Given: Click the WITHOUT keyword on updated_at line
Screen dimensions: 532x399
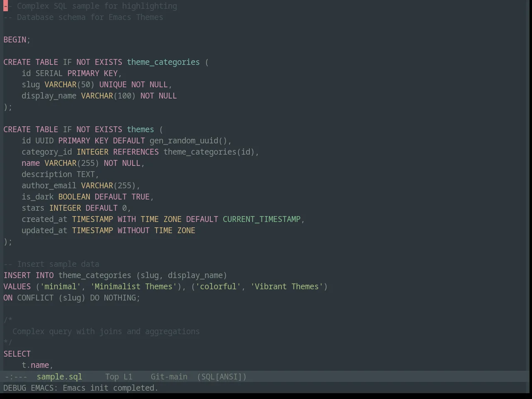Looking at the screenshot, I should (x=133, y=230).
